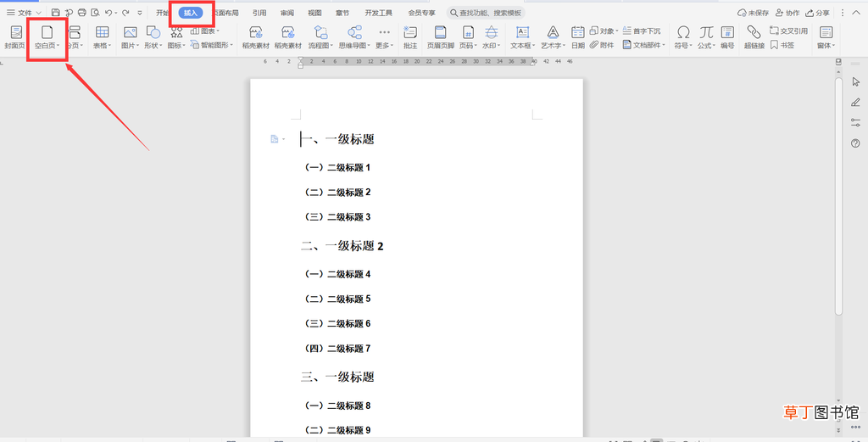Viewport: 868px width, 442px height.
Task: Switch to the 开发工具 developer tools tab
Action: coord(379,12)
